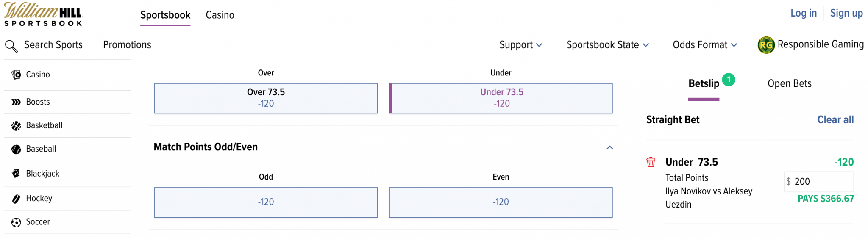868x238 pixels.
Task: Click the Clear all link
Action: click(x=835, y=120)
